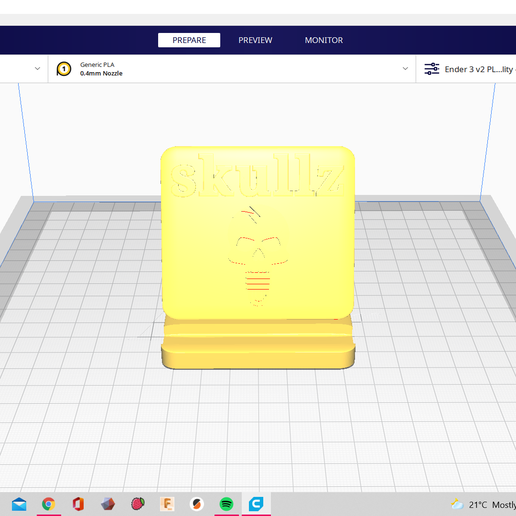Switch to Spotify in the taskbar
The height and width of the screenshot is (516, 516).
click(226, 504)
